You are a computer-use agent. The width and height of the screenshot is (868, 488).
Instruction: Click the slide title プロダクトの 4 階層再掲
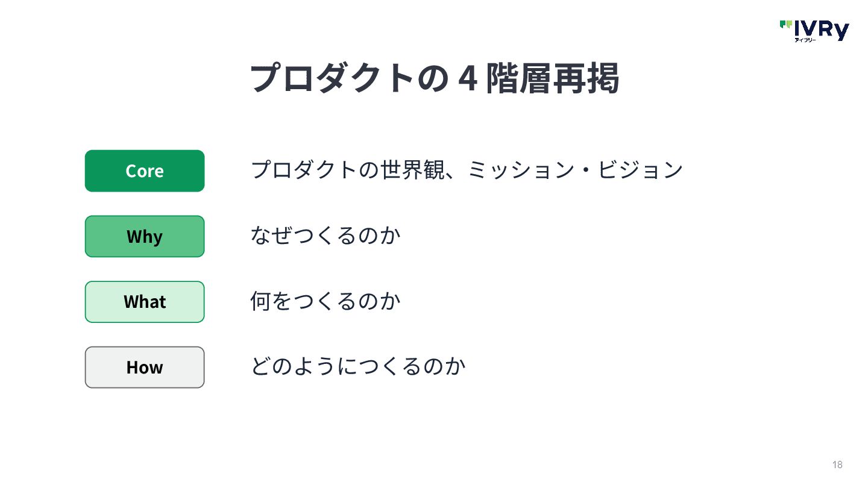[x=435, y=78]
